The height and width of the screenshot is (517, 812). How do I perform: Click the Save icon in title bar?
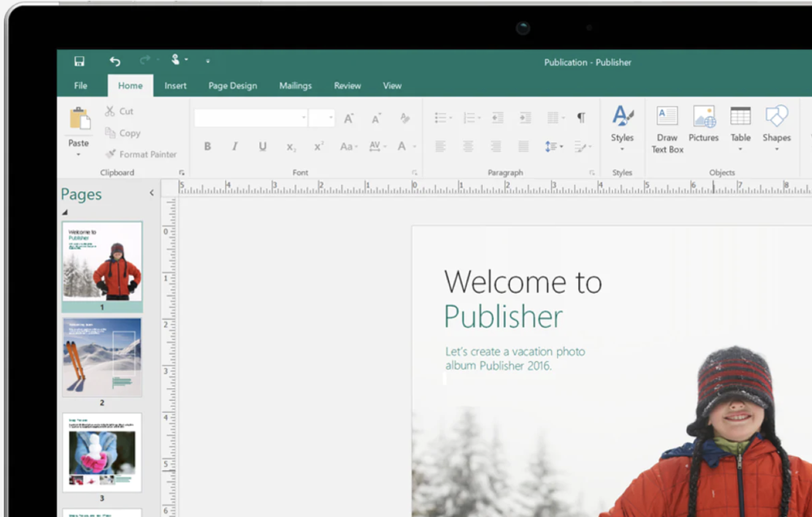[x=79, y=62]
